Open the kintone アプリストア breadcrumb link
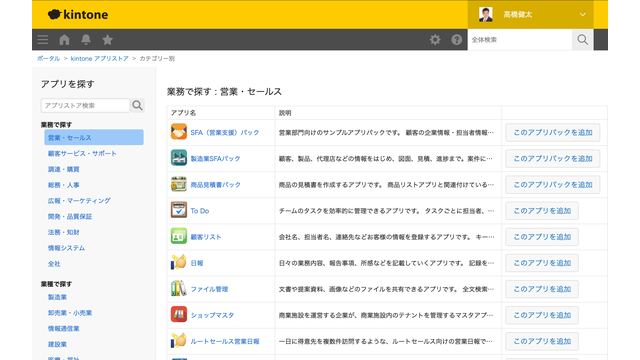Viewport: 640px width, 360px height. [100, 58]
